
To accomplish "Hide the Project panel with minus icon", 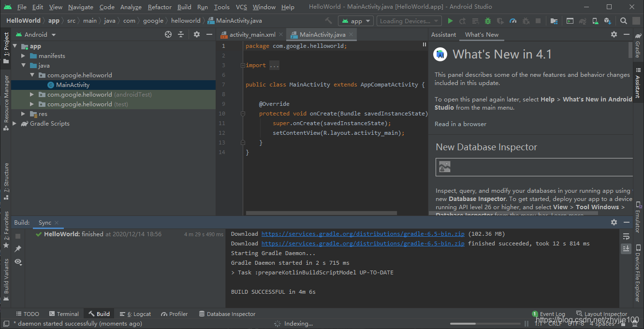I will (209, 34).
